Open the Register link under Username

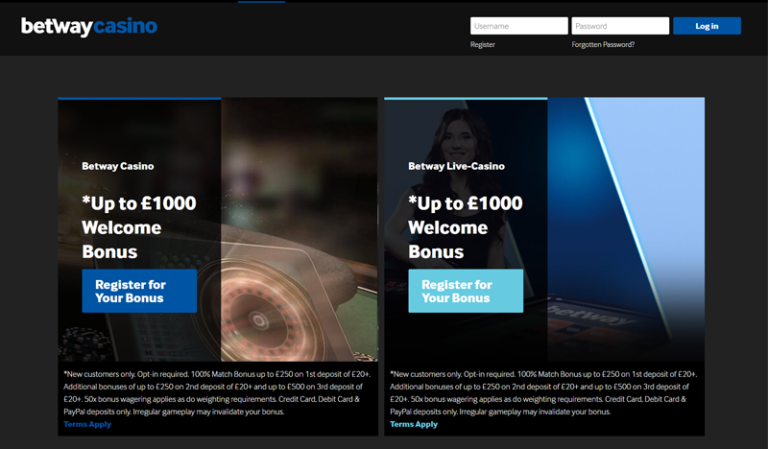(482, 45)
